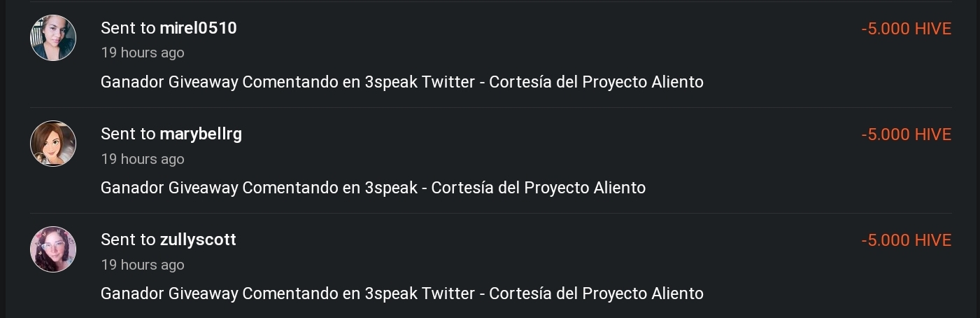
Task: Click the timestamp under the marybellrg transfer
Action: tap(143, 159)
